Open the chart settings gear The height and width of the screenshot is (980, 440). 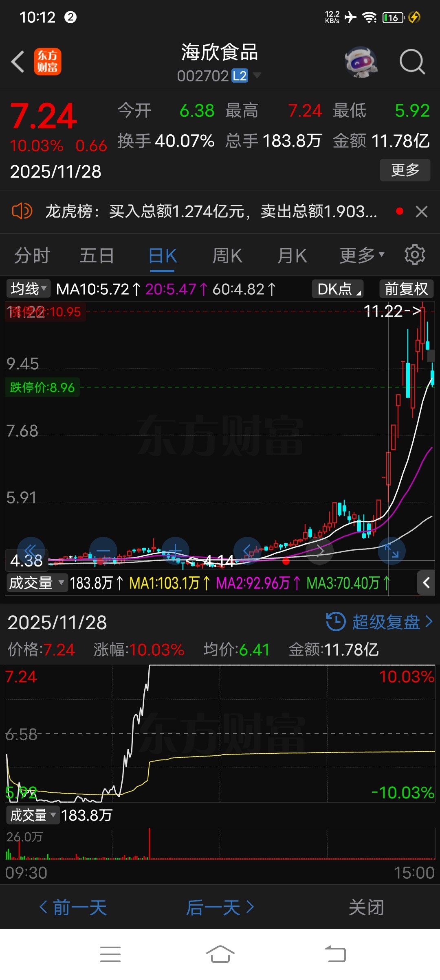coord(415,255)
